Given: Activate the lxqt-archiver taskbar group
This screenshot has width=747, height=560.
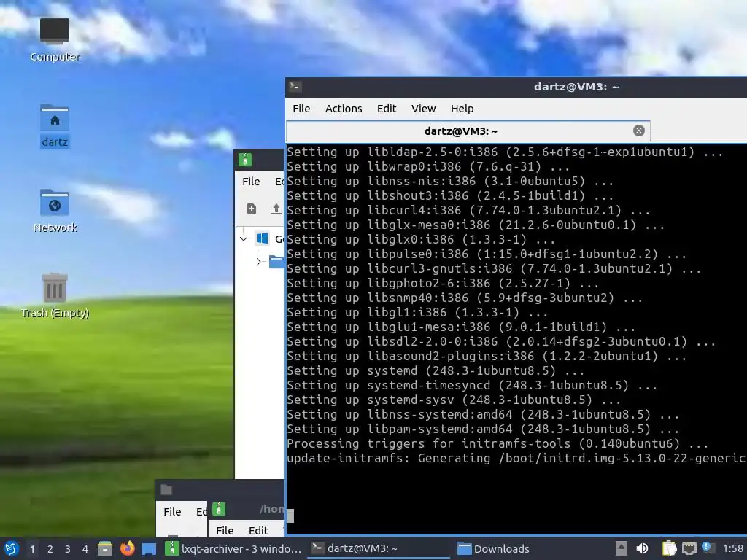Looking at the screenshot, I should point(233,548).
